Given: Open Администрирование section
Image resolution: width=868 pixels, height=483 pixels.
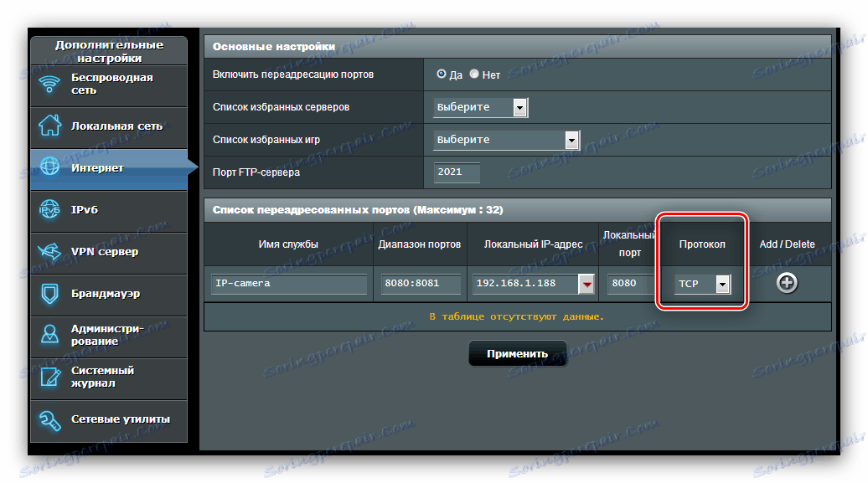Looking at the screenshot, I should 109,337.
